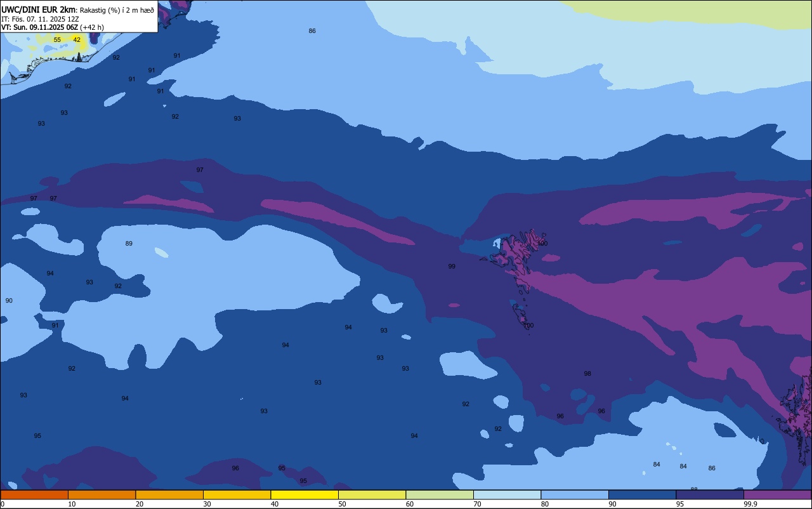
Task: Click the 55 humidity value on the yellow area
Action: point(57,39)
